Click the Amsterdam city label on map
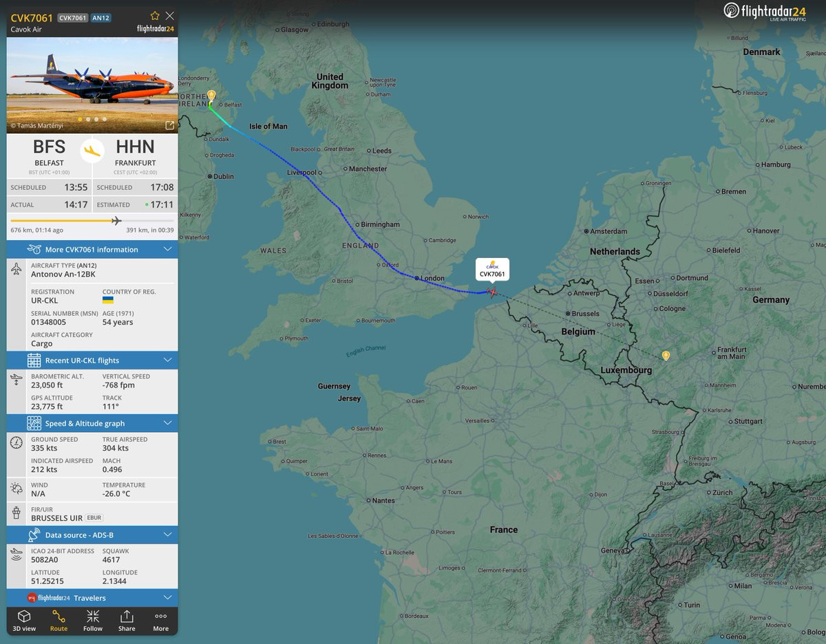 click(x=608, y=231)
